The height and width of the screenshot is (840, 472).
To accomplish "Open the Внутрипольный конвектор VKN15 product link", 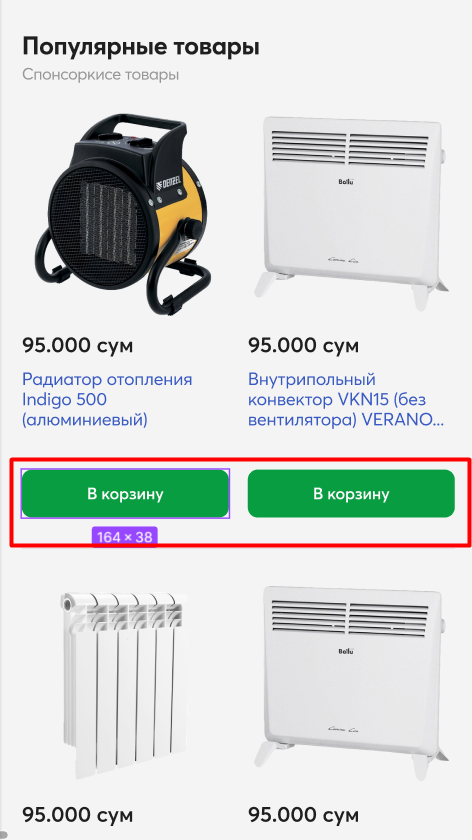I will [x=346, y=400].
